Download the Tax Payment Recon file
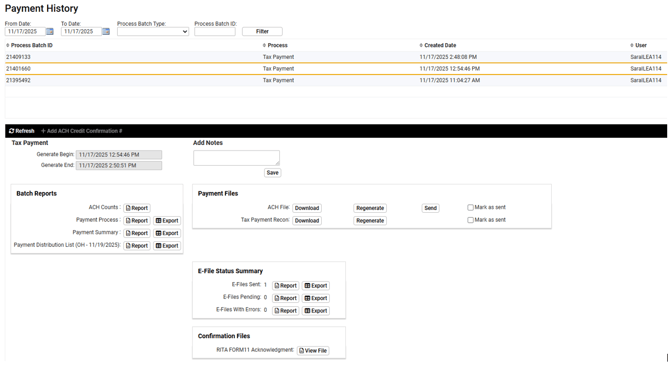 tap(307, 221)
